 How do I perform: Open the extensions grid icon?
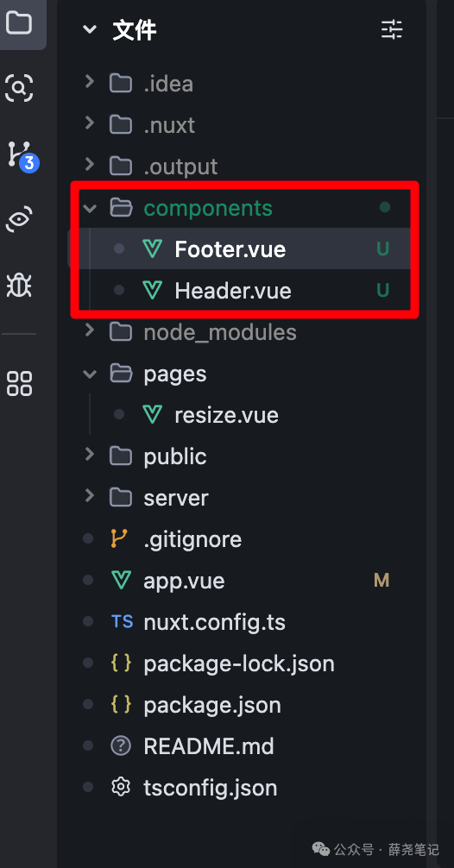(19, 383)
